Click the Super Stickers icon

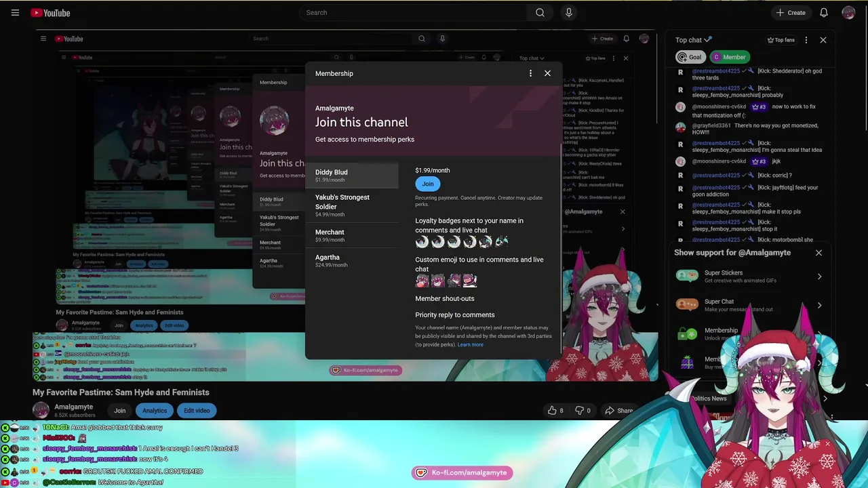click(687, 276)
